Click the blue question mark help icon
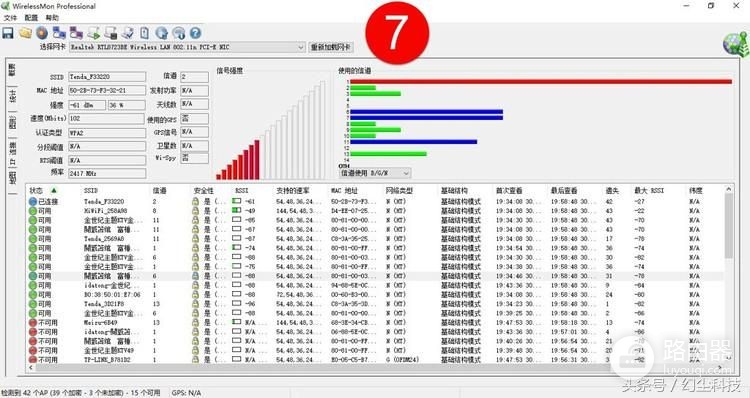750x398 pixels. click(x=195, y=33)
